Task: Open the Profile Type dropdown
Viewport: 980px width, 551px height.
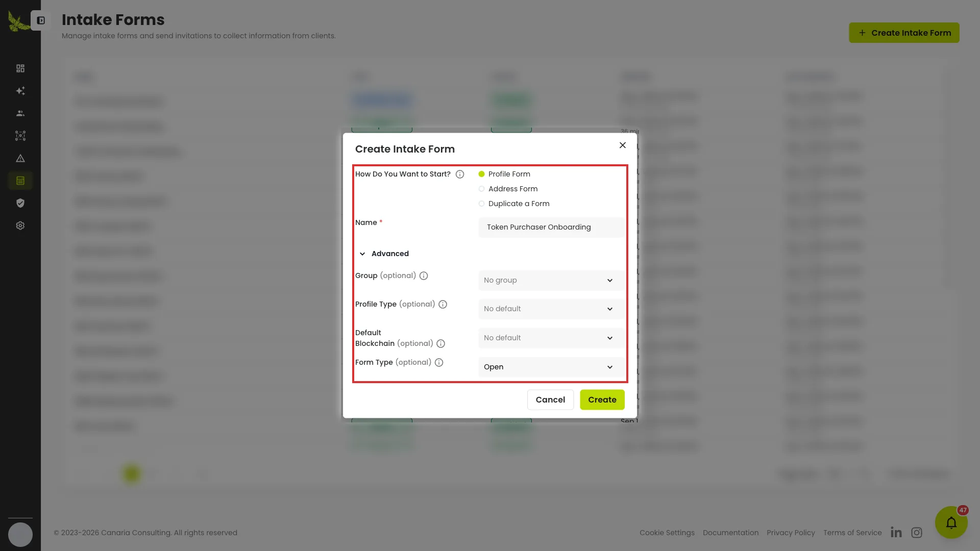Action: point(551,309)
